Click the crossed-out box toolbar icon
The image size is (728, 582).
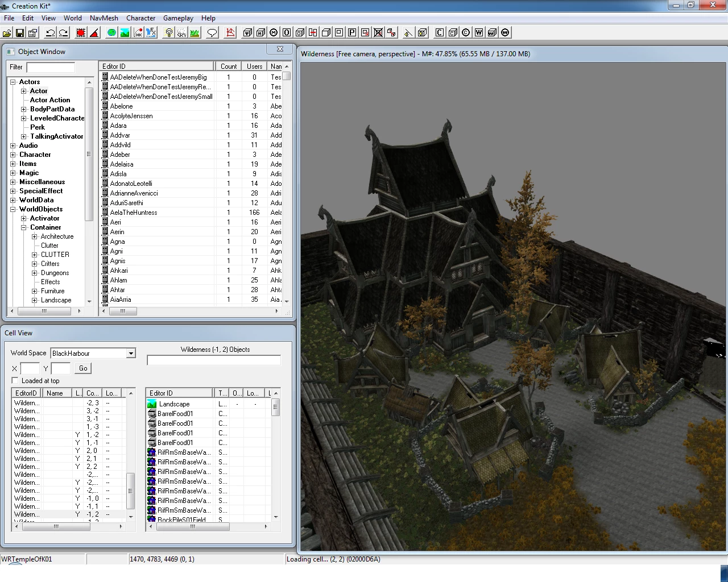click(x=378, y=33)
